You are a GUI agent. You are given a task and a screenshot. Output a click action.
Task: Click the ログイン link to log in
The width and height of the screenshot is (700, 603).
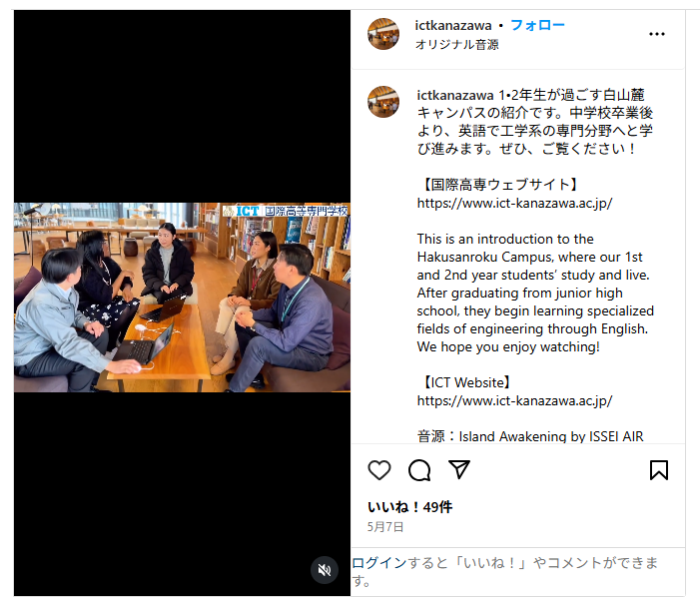[379, 563]
